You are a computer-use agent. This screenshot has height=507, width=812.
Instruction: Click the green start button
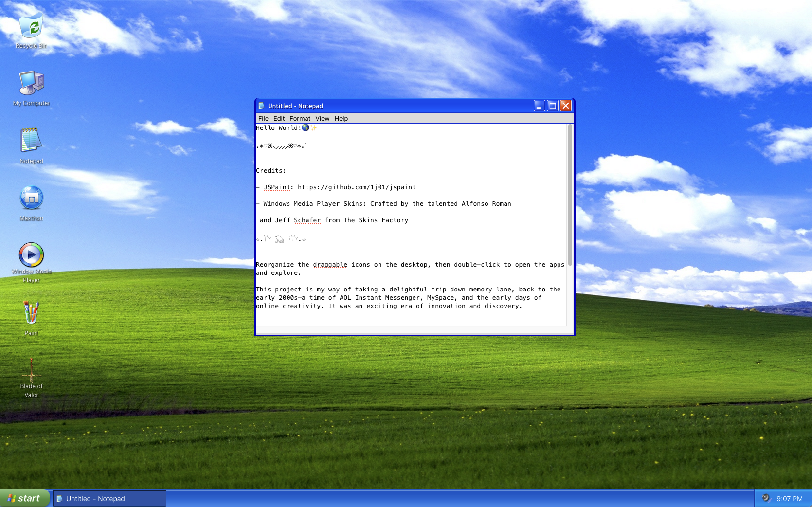click(25, 498)
